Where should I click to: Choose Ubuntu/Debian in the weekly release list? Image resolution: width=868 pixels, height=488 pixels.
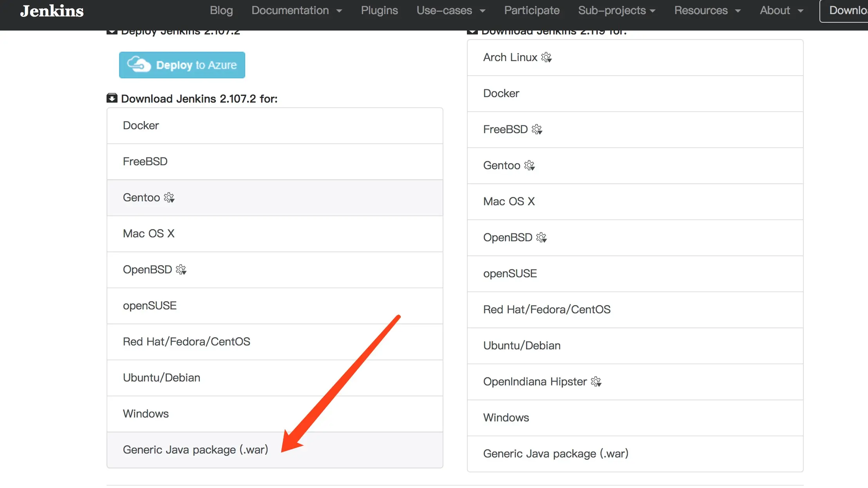tap(522, 346)
